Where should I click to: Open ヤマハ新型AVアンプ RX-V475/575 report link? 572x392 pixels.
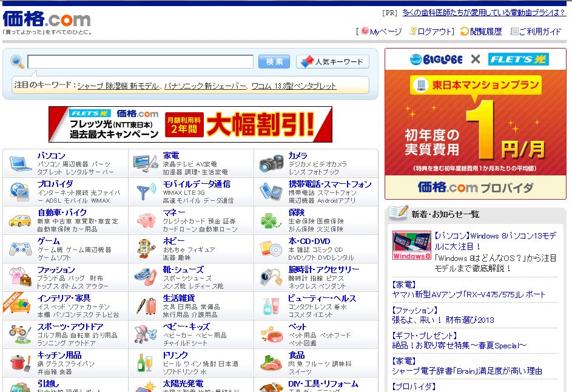(x=468, y=294)
